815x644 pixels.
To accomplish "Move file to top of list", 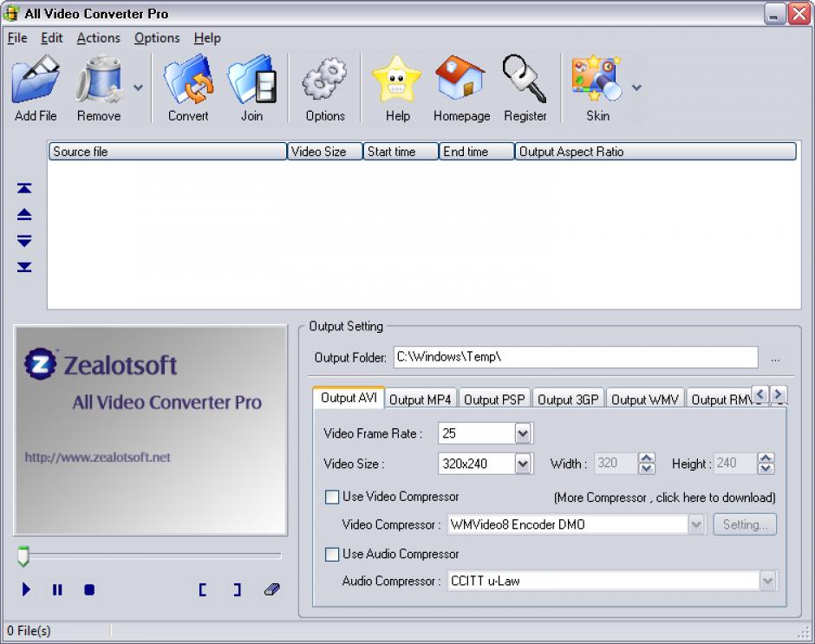I will 24,188.
